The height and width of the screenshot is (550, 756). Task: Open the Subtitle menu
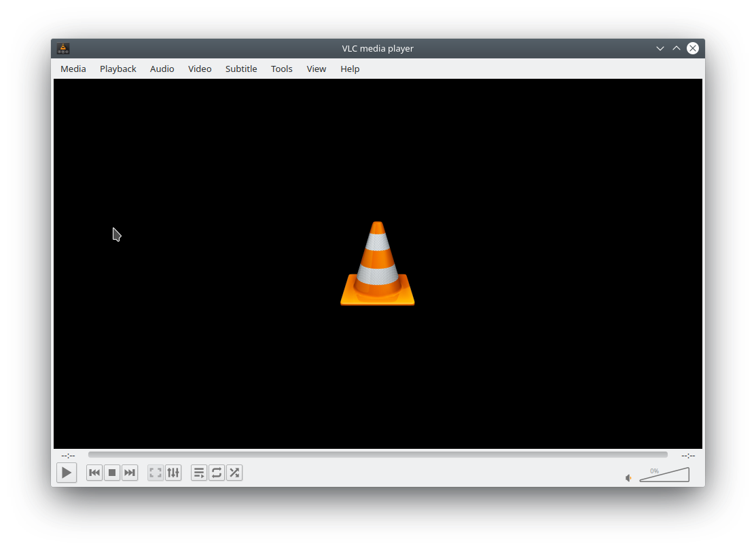[241, 69]
